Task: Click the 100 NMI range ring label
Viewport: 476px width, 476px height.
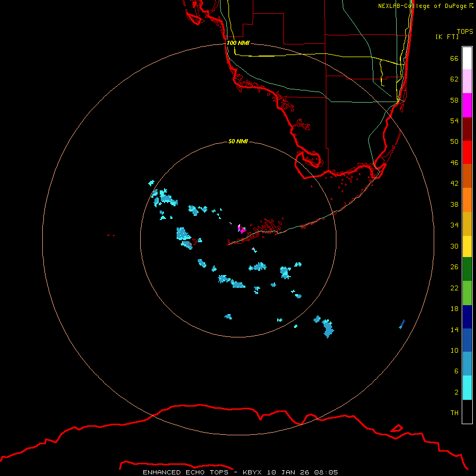Action: [238, 43]
